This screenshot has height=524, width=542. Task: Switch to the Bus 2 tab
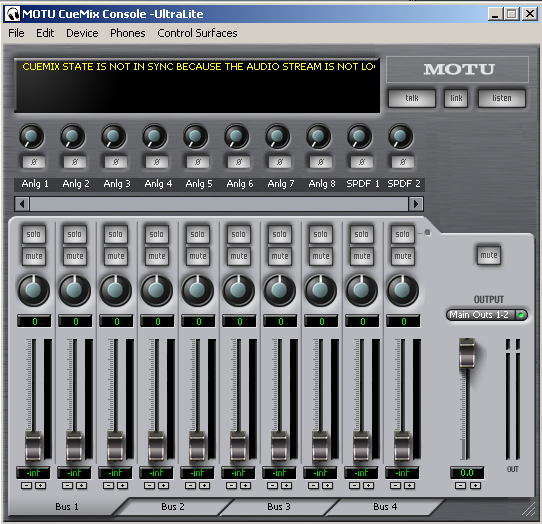[173, 507]
